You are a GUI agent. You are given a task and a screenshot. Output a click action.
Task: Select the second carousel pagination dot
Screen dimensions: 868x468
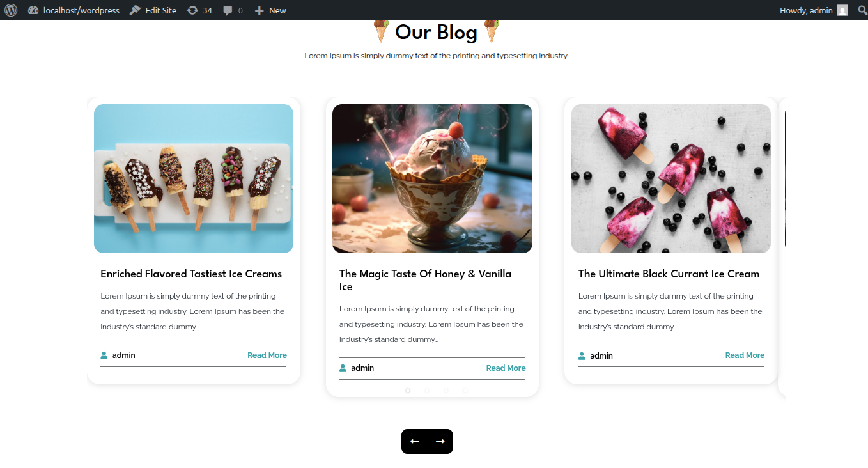pos(427,390)
